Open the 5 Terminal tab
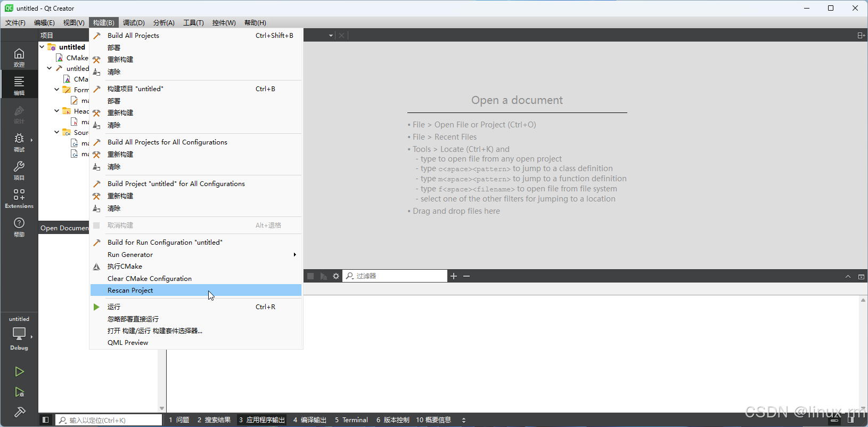This screenshot has height=427, width=868. pos(351,420)
